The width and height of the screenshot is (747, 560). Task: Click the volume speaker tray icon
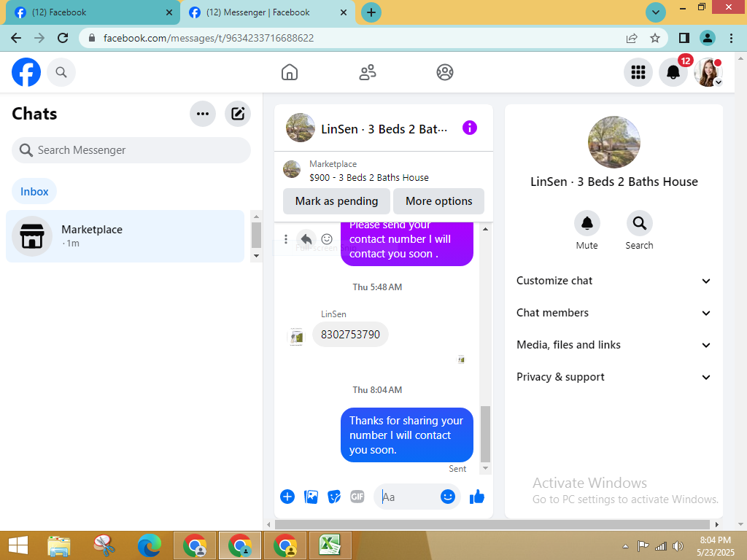(678, 546)
